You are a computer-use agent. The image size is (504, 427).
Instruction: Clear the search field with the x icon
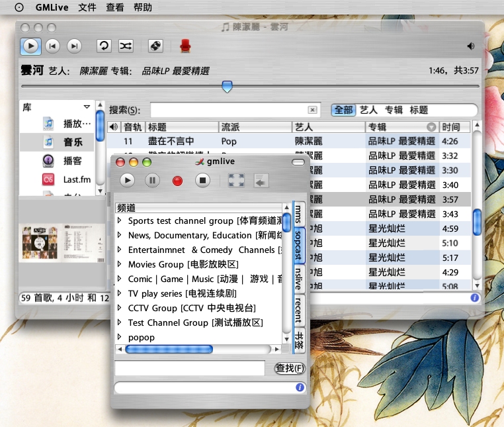click(x=312, y=110)
